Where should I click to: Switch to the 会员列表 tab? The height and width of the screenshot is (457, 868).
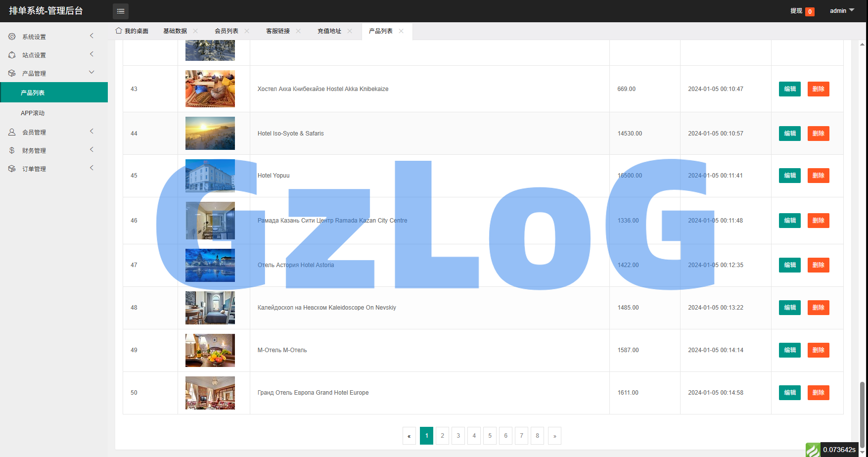click(x=227, y=31)
